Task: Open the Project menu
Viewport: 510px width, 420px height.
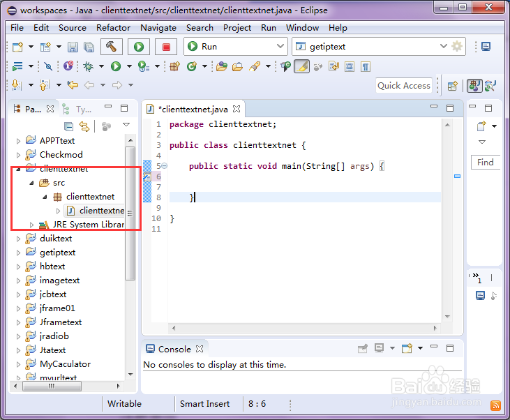Action: 237,28
